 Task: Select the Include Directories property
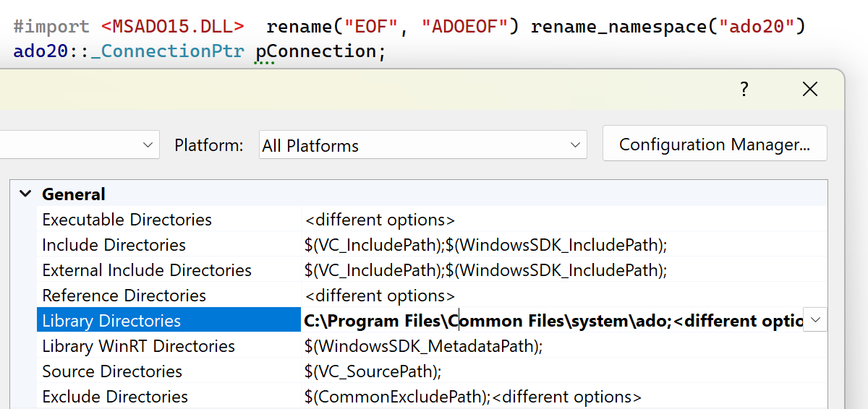114,245
